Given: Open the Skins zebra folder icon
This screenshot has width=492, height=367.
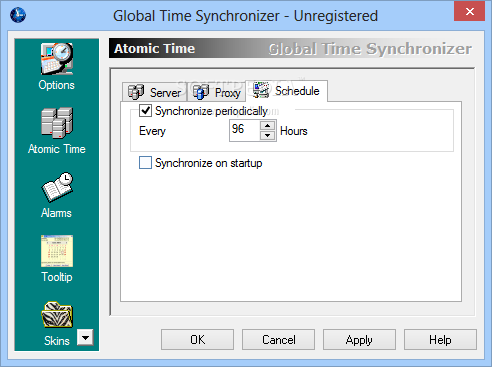Looking at the screenshot, I should click(x=57, y=315).
